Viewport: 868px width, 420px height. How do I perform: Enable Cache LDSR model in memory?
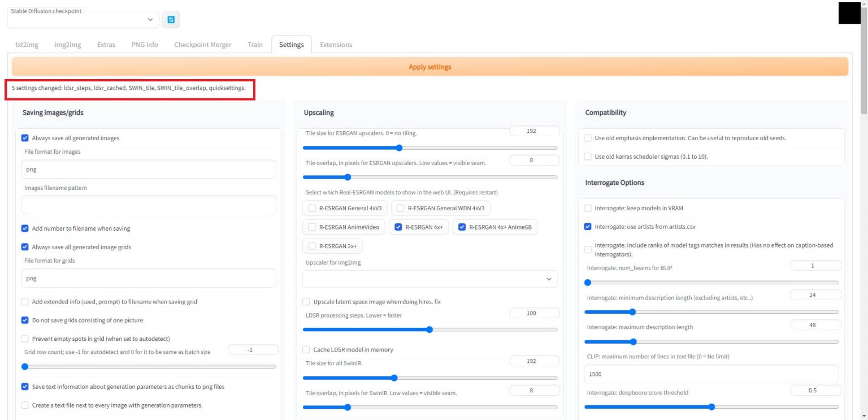click(x=306, y=349)
